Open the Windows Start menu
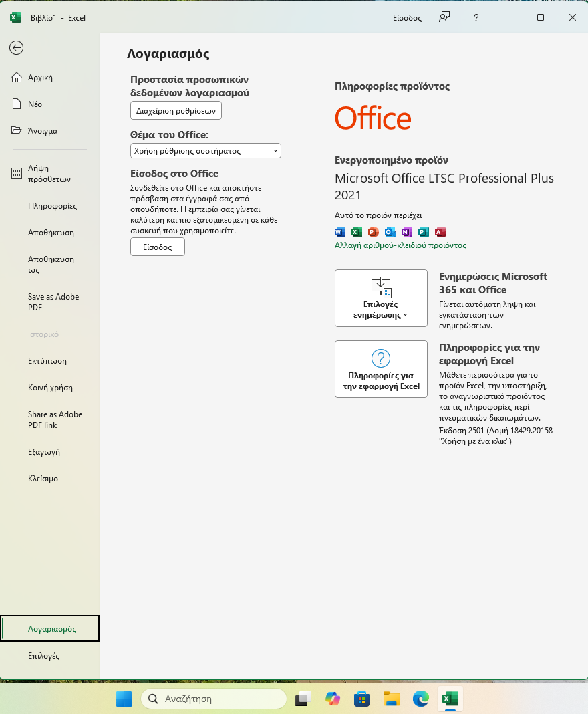 pos(124,699)
